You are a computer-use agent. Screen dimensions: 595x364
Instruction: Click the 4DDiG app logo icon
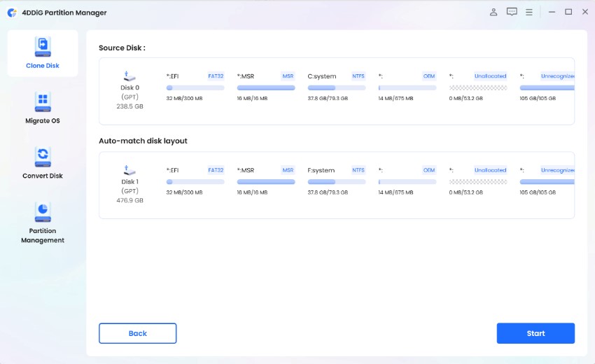coord(12,13)
